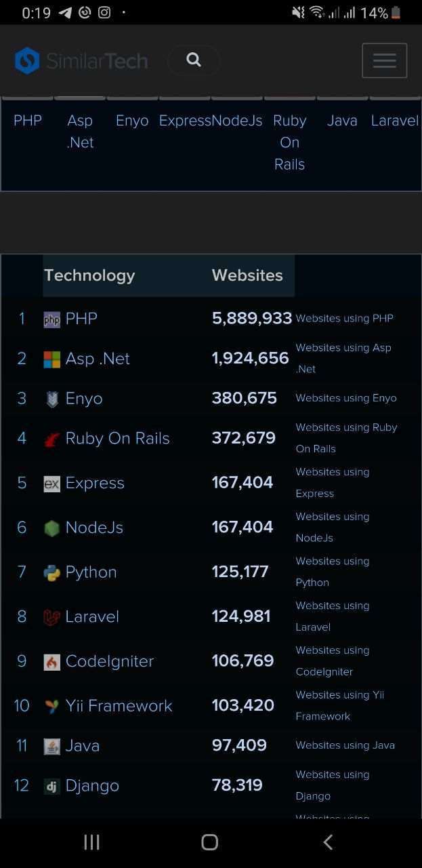Follow the 'Websites using Laravel' link
This screenshot has width=422, height=868.
click(x=333, y=616)
